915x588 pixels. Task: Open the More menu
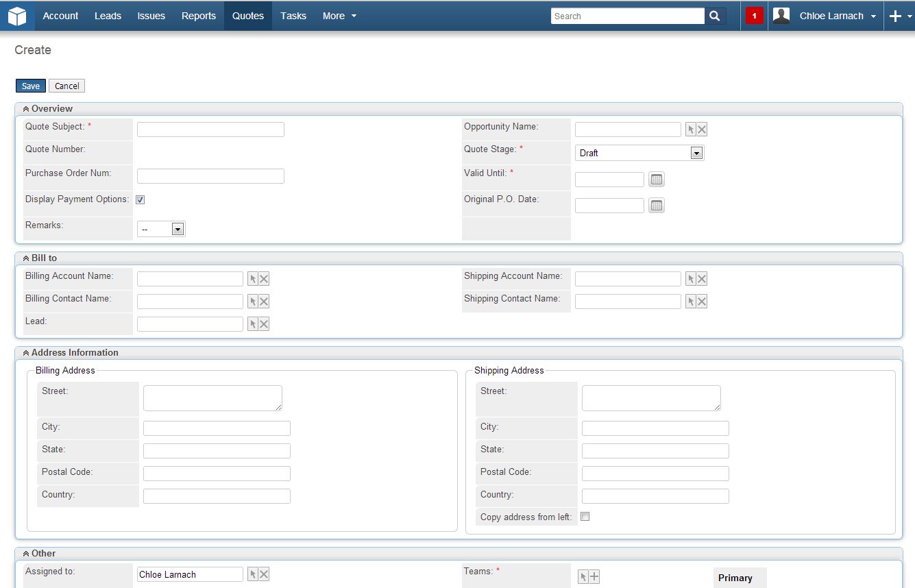[x=339, y=16]
